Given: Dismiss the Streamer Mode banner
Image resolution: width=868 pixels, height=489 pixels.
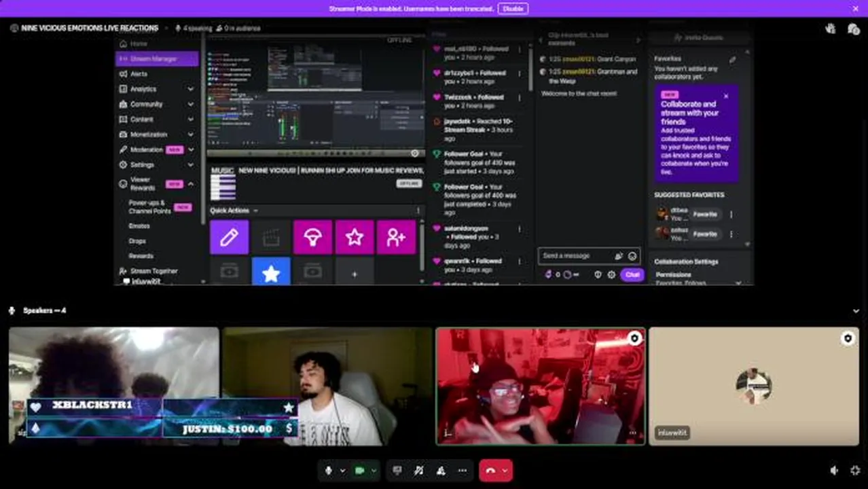Looking at the screenshot, I should pyautogui.click(x=855, y=9).
